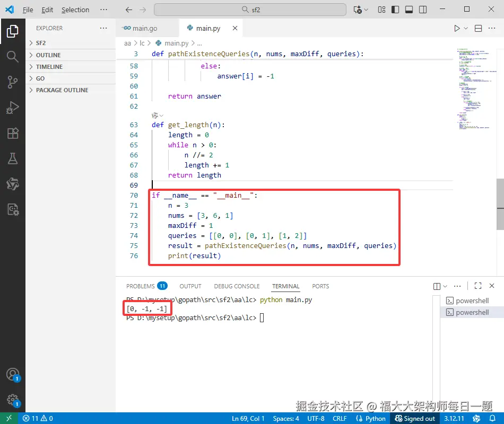
Task: Change end of line sequence CRLF
Action: click(340, 418)
